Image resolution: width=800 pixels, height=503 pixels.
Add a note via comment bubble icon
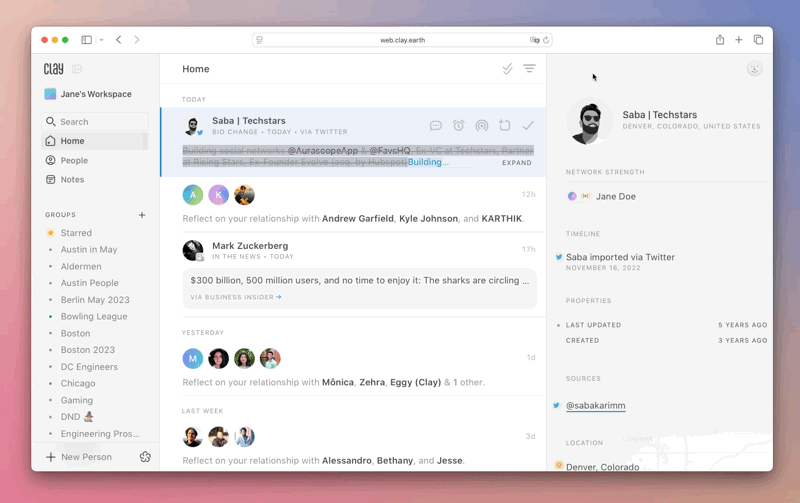(435, 125)
